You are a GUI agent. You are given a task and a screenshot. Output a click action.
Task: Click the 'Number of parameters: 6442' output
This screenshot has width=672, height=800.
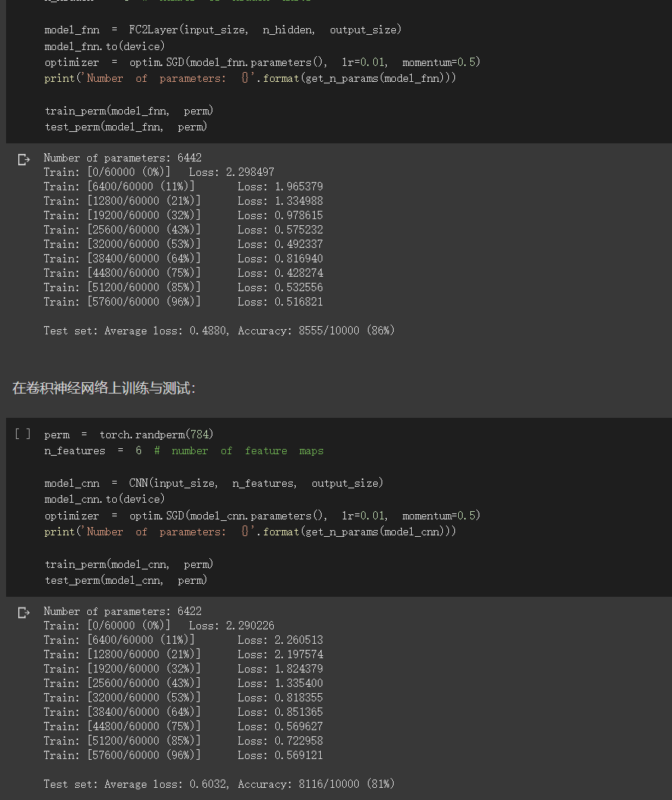122,158
